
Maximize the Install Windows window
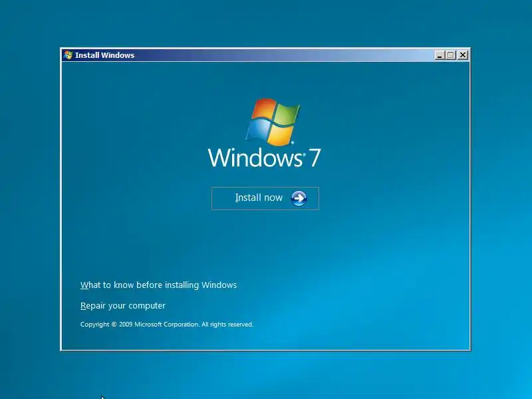451,55
